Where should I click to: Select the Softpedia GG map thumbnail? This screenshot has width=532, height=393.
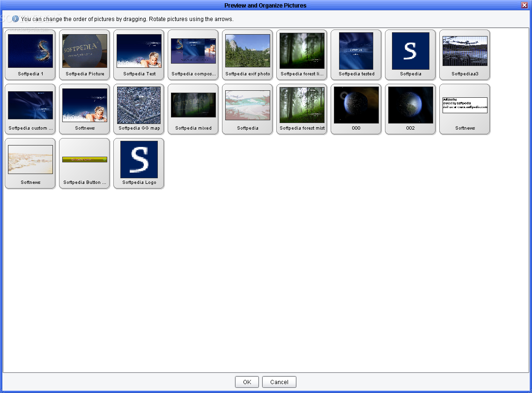[x=139, y=109]
